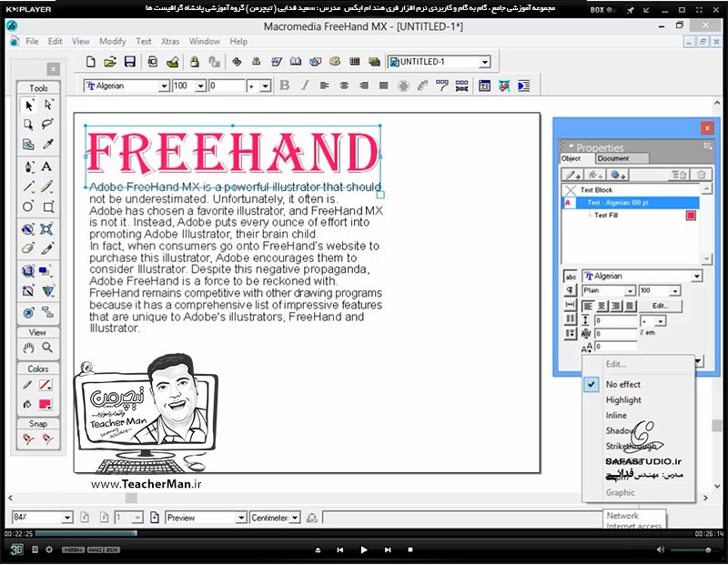Click the 'abc' character settings button
The image size is (728, 565).
[x=571, y=277]
